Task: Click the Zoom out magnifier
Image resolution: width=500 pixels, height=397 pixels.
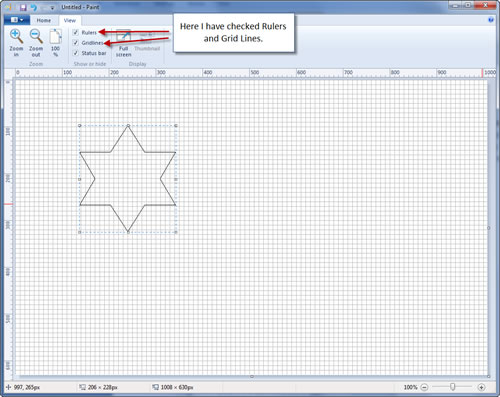Action: point(36,43)
